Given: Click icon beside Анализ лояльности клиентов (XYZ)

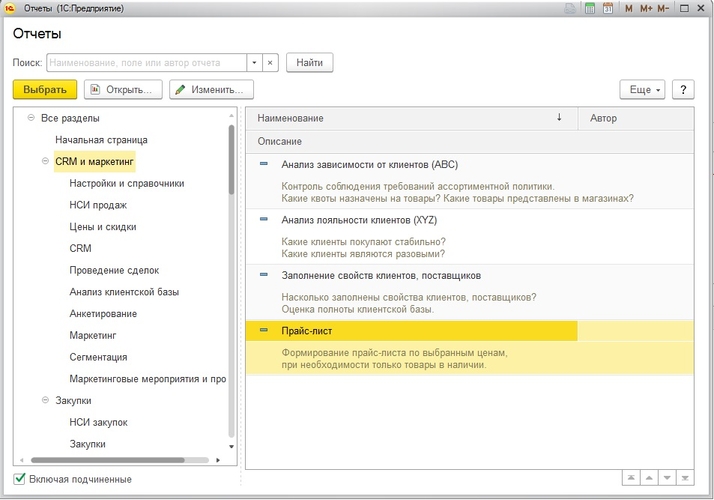Looking at the screenshot, I should click(264, 219).
